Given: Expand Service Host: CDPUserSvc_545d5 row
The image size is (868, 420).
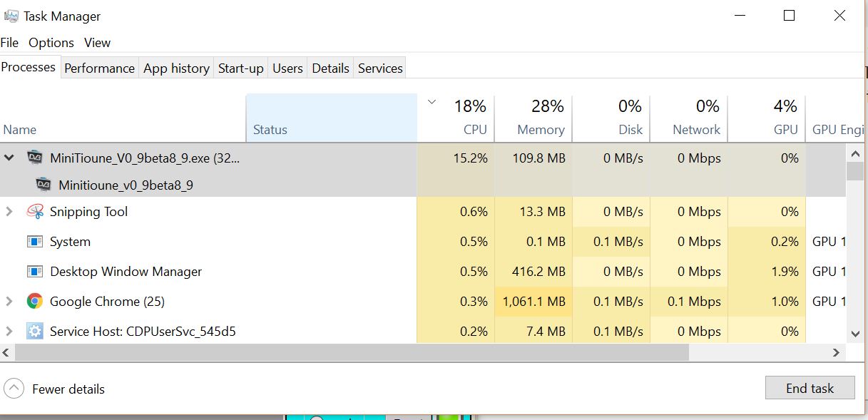Looking at the screenshot, I should (9, 331).
